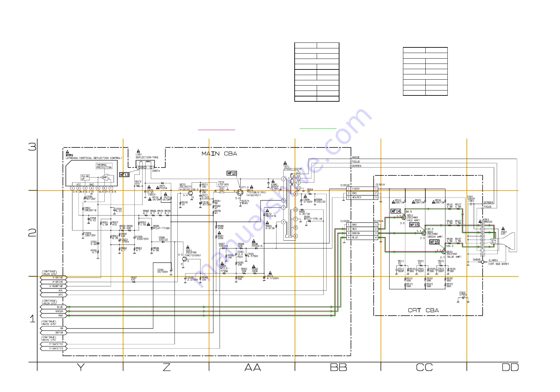Screen dimensions: 560x392
Task: Click the P-SAFETY3 signal tag
Action: pos(54,349)
